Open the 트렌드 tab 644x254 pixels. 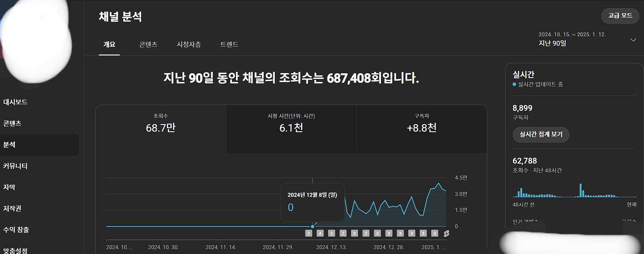[229, 44]
